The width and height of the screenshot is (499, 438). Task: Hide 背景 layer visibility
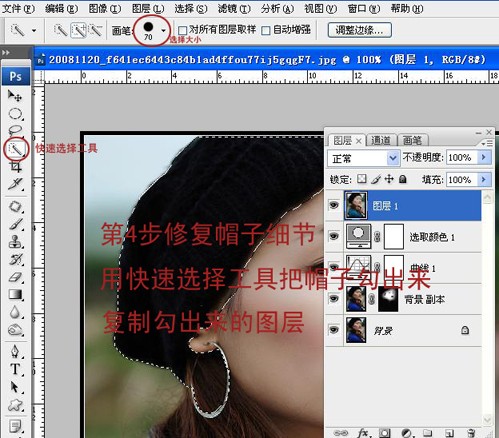[x=334, y=330]
